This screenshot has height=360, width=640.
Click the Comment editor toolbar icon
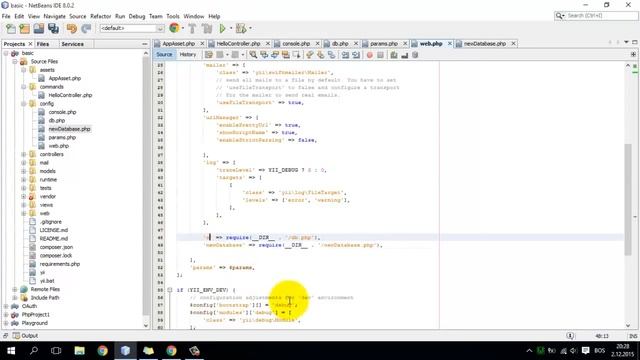(x=393, y=55)
